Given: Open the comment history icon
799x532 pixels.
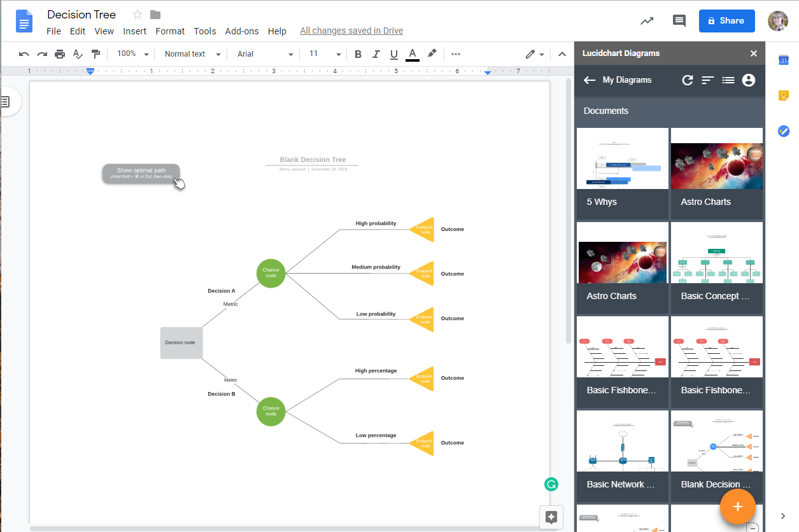Looking at the screenshot, I should (679, 21).
